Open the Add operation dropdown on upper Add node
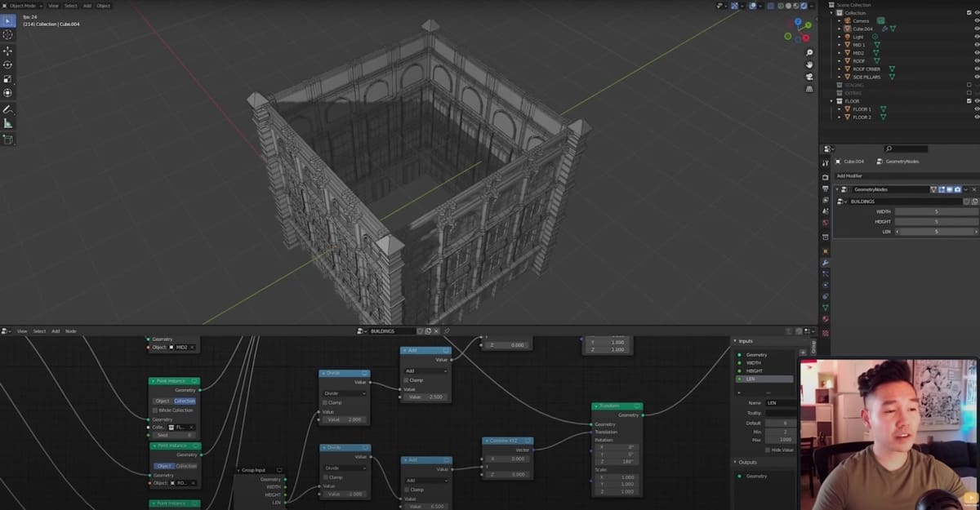The height and width of the screenshot is (510, 980). point(425,370)
